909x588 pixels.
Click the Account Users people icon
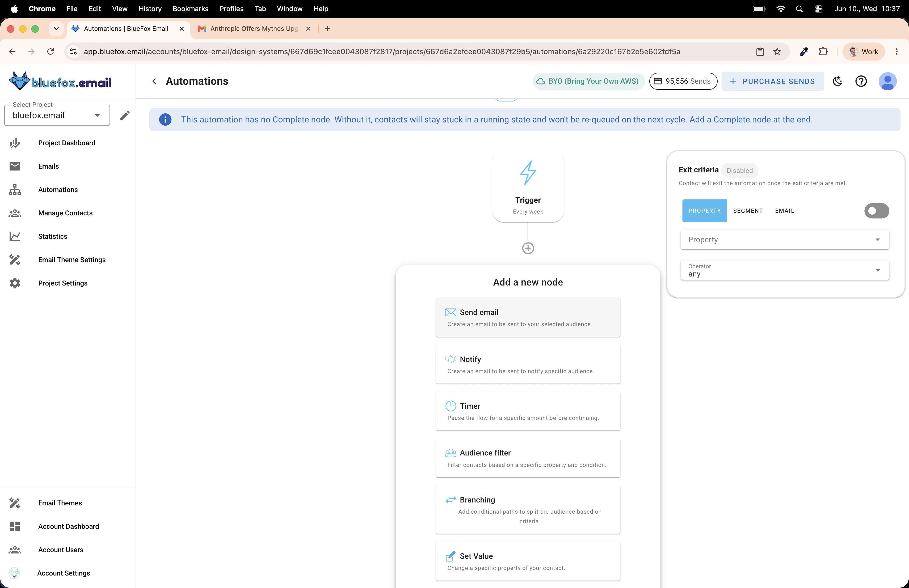click(15, 550)
